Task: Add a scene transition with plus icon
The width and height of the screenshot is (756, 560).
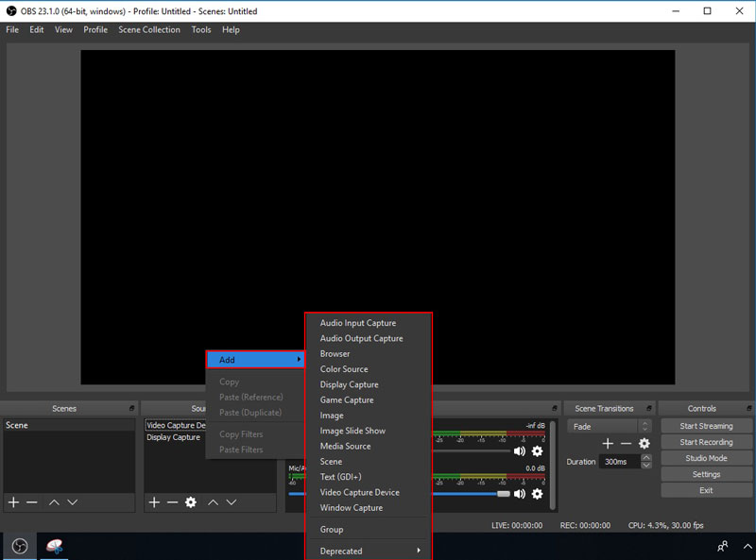Action: (x=608, y=444)
